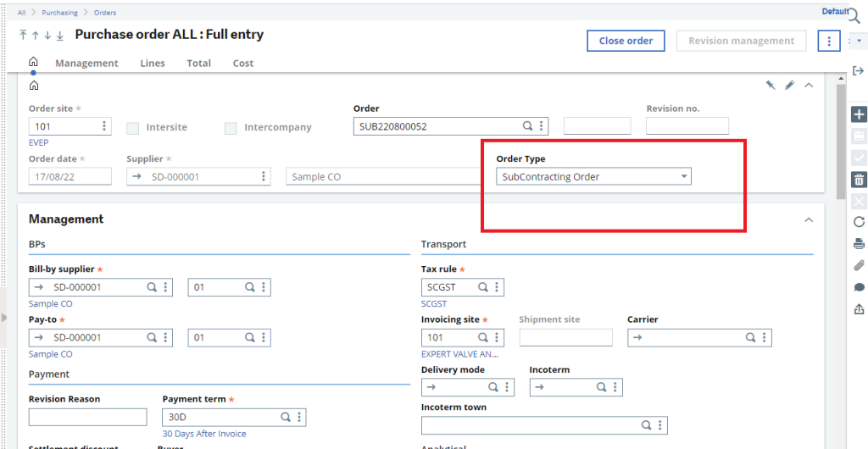Click the 'EVEP' text under Order site
This screenshot has width=868, height=449.
pyautogui.click(x=39, y=142)
